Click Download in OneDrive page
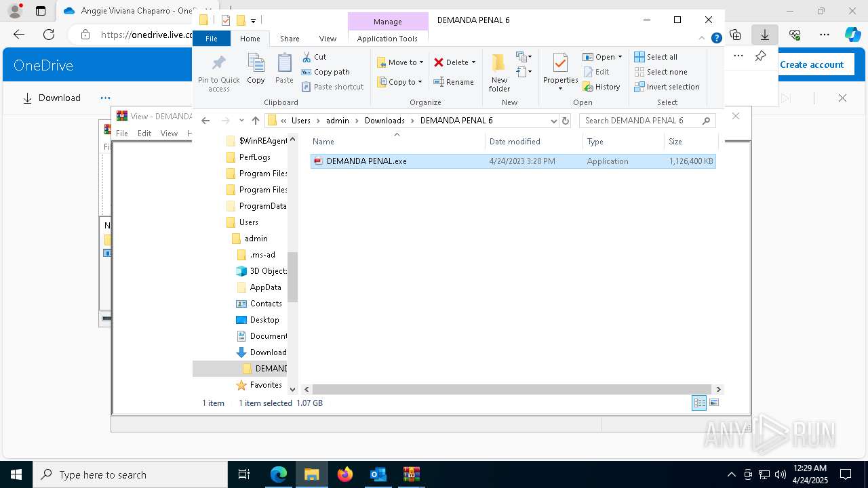The image size is (868, 488). pos(52,98)
